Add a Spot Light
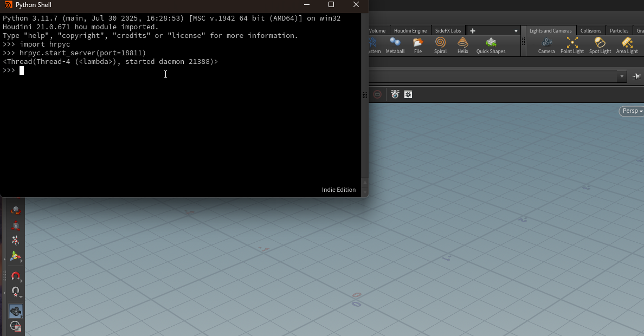Screen dimensions: 644x336 600,46
